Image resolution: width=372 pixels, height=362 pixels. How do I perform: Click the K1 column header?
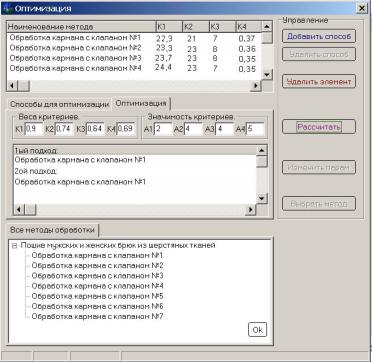[x=169, y=27]
